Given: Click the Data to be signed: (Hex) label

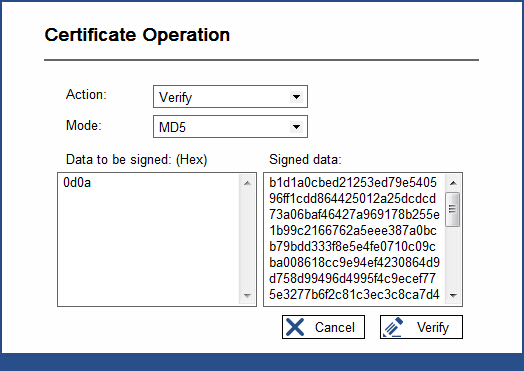Looking at the screenshot, I should click(x=137, y=160).
